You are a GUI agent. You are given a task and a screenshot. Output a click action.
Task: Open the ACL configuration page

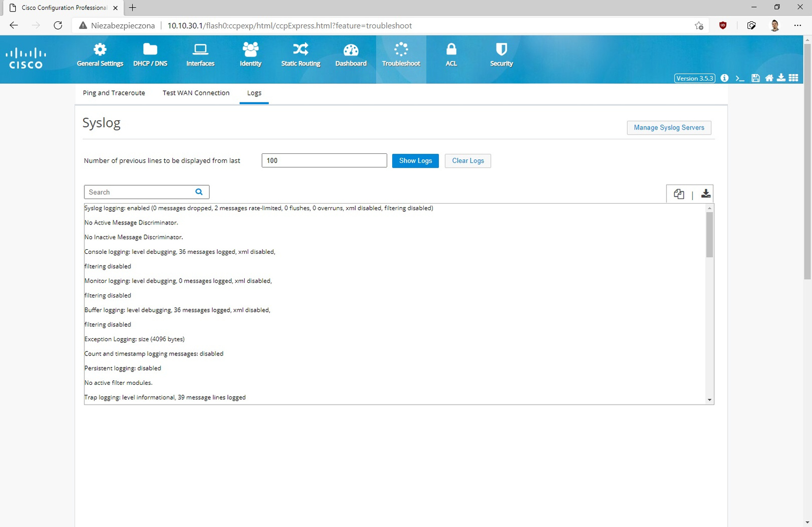pyautogui.click(x=451, y=55)
